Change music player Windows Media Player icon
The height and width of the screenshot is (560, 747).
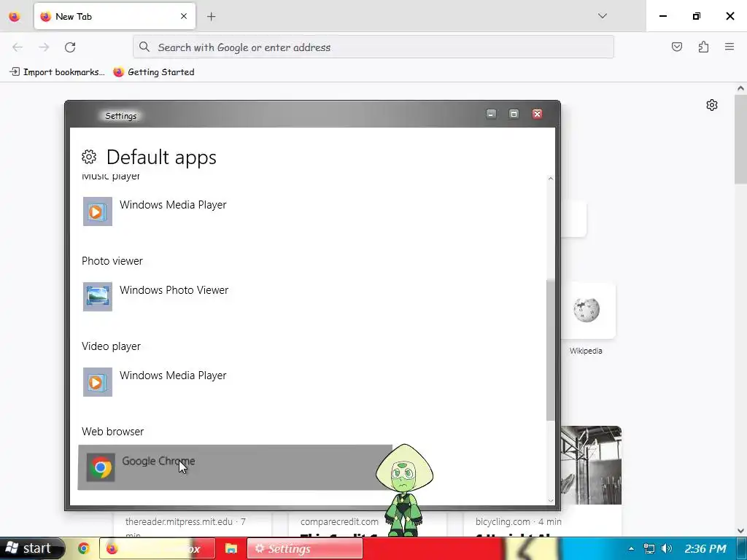(x=98, y=211)
